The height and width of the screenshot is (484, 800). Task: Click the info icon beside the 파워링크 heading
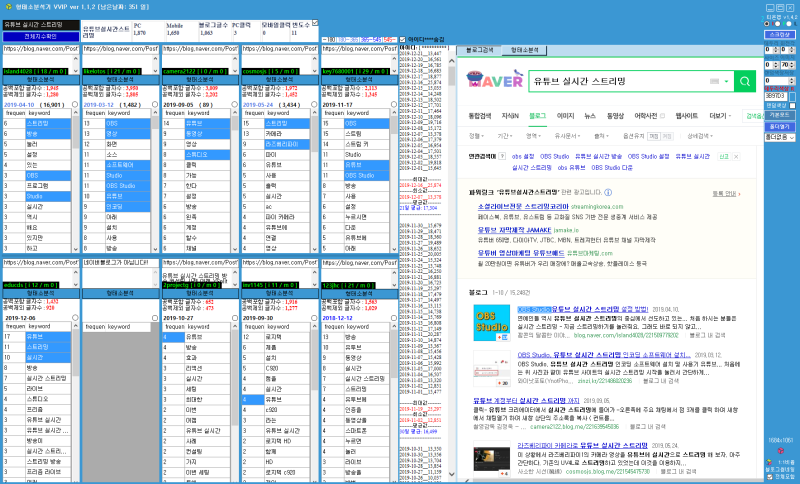[x=608, y=193]
